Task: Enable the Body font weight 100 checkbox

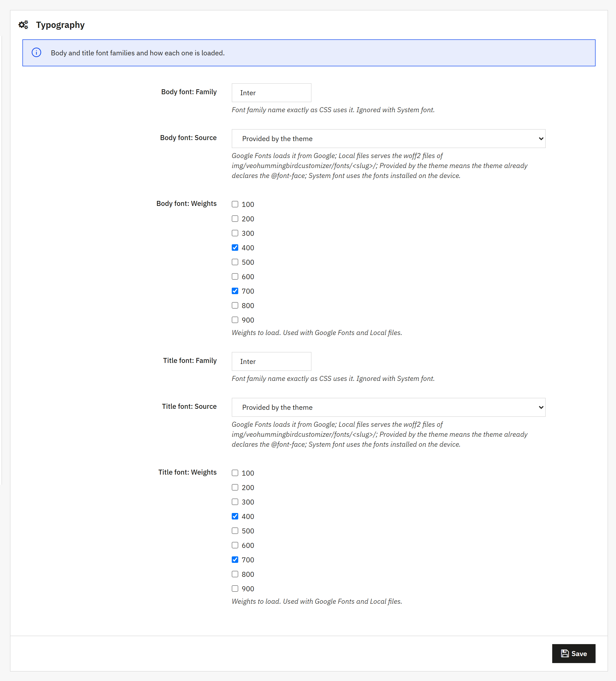Action: tap(235, 204)
